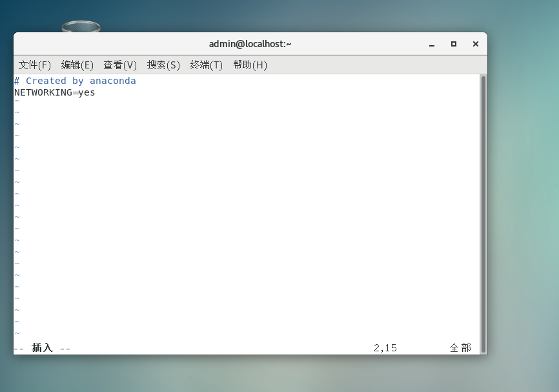Click the first tilde placeholder line

(x=16, y=101)
